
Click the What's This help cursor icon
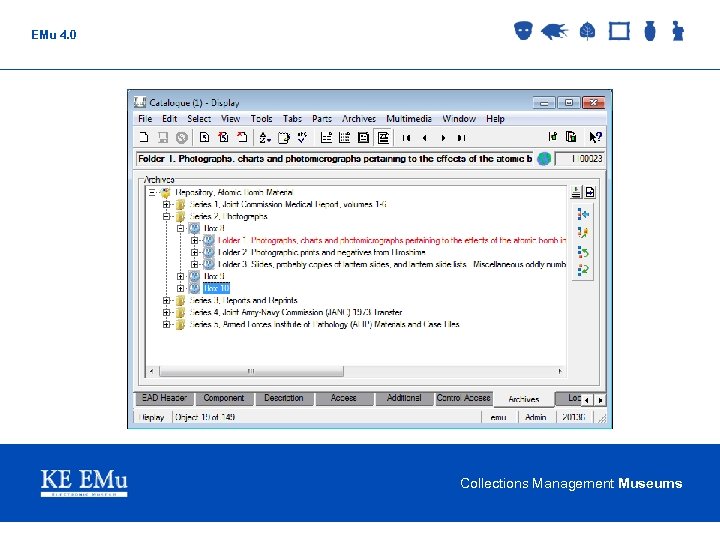(595, 137)
